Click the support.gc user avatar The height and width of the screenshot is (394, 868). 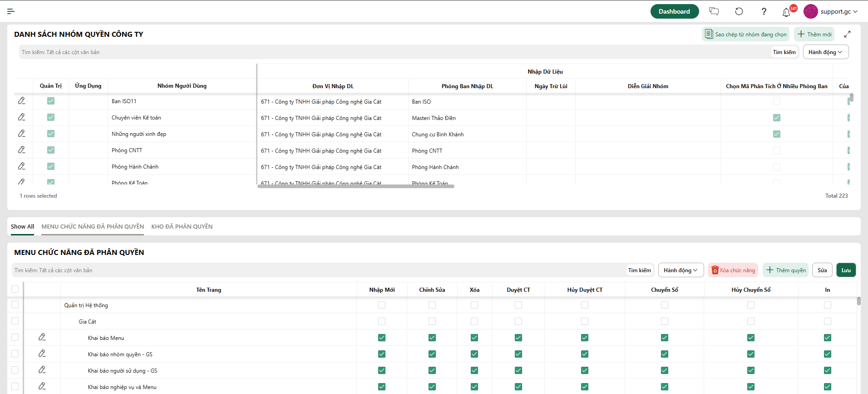(x=810, y=11)
